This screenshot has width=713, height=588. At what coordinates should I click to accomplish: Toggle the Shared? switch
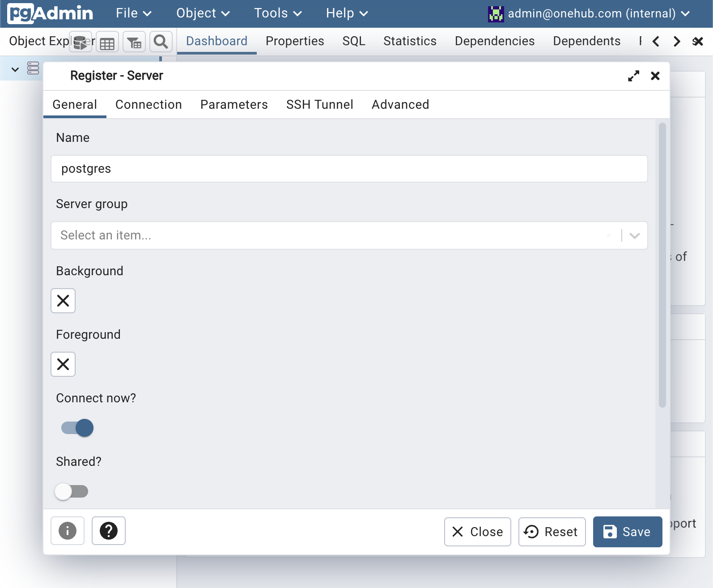(71, 491)
